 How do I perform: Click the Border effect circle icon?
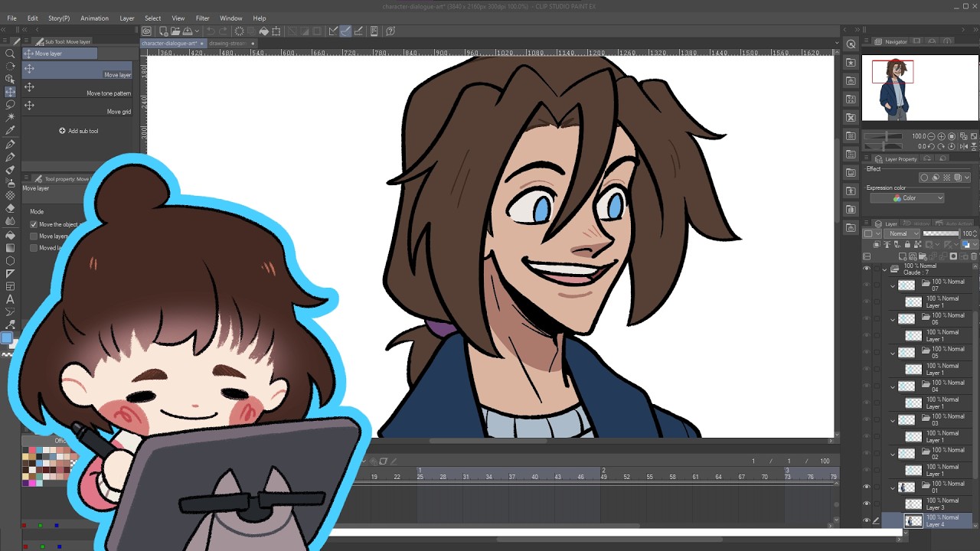tap(924, 178)
